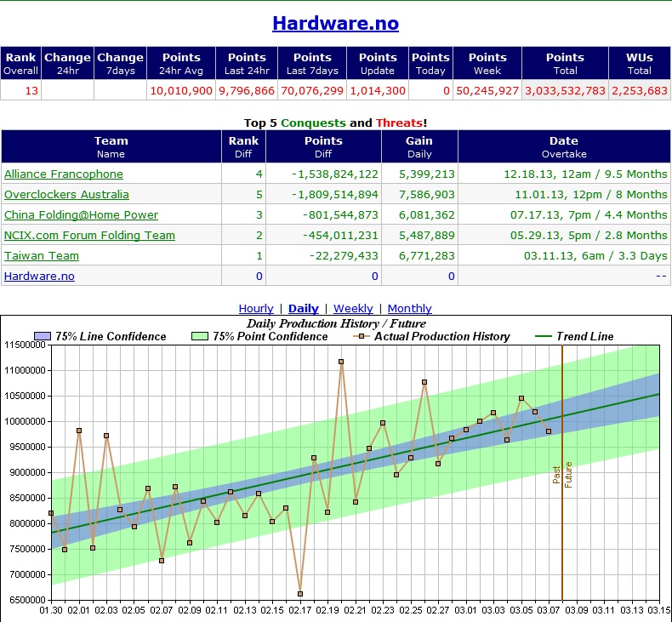Viewport: 672px width, 622px height.
Task: Click the Points 24hr Avg column header
Action: pos(181,64)
